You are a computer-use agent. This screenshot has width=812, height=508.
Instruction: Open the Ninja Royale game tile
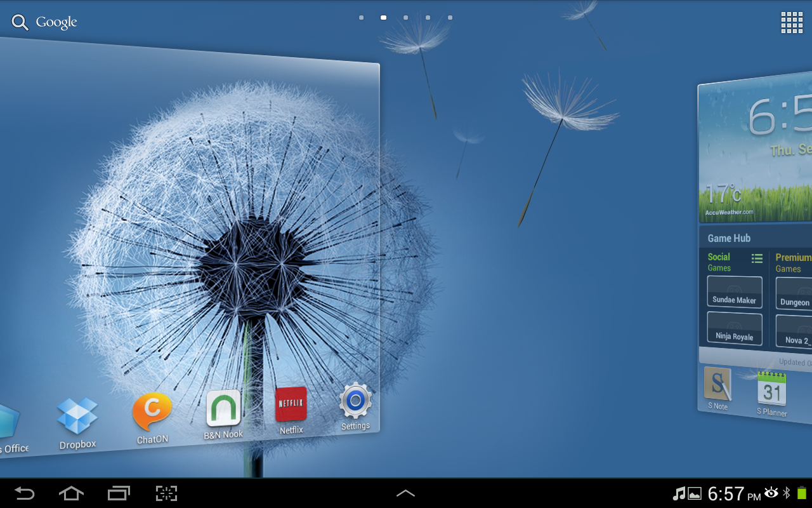tap(734, 328)
